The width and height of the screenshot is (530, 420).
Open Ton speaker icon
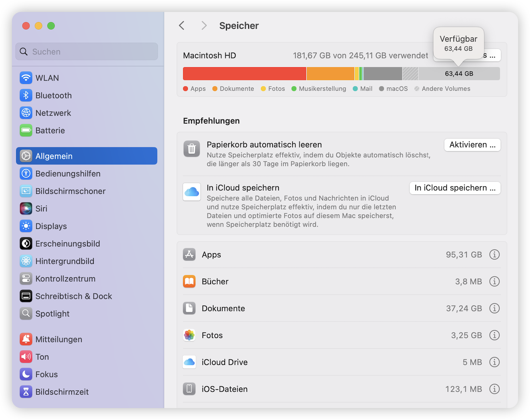click(x=26, y=357)
